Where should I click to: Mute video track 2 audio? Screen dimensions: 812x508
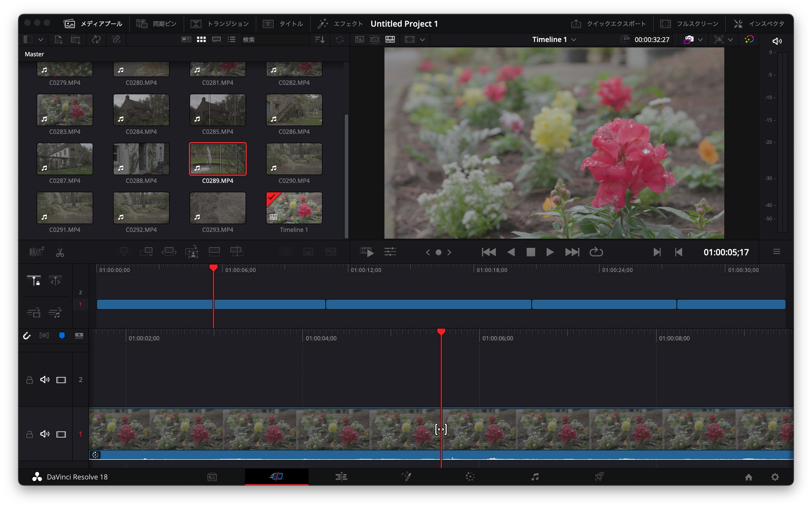(45, 380)
